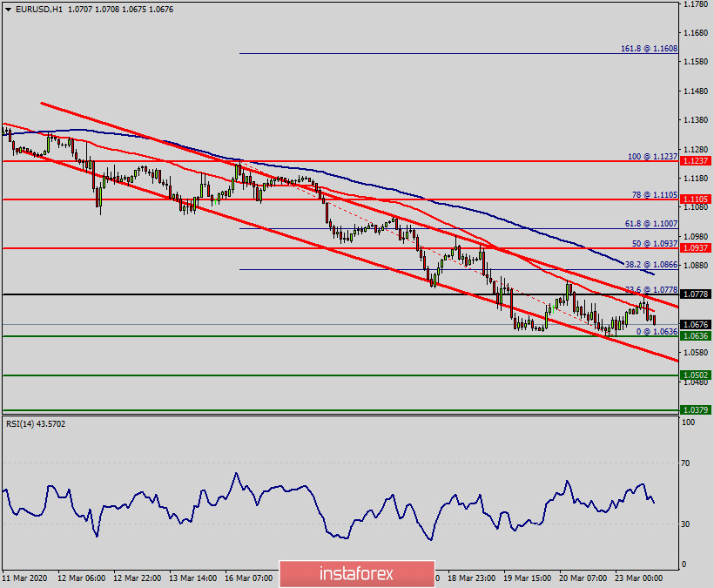The image size is (714, 588).
Task: Click the RSI scale value 70
Action: pos(685,463)
